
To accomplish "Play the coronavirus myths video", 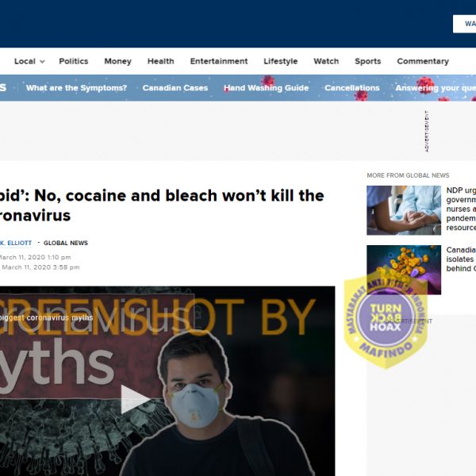I will 134,399.
